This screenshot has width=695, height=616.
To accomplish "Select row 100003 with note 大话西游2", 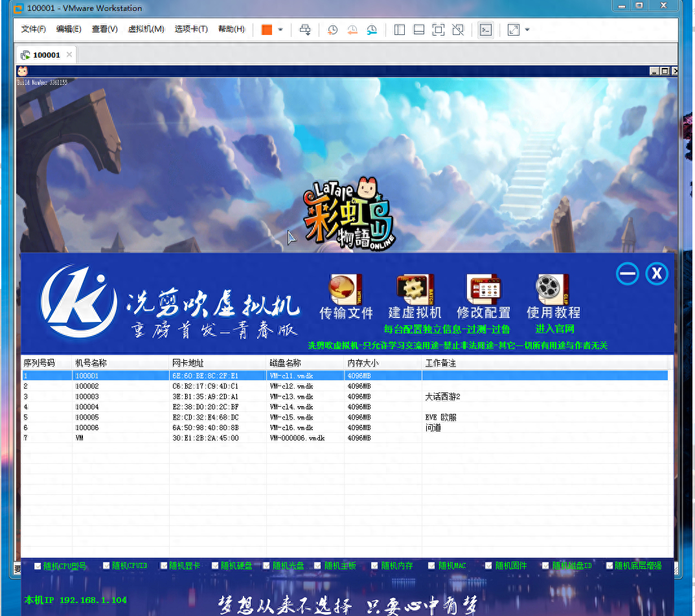I will pos(345,396).
